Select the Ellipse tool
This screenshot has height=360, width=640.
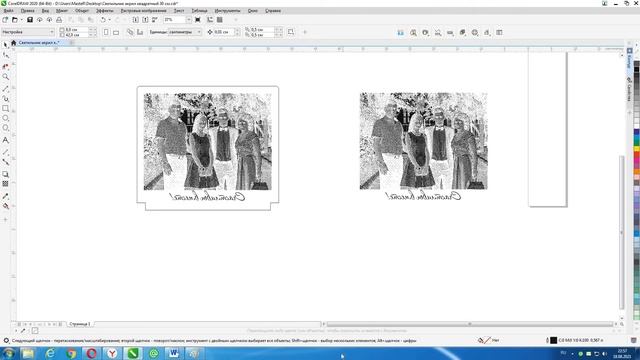pos(5,118)
